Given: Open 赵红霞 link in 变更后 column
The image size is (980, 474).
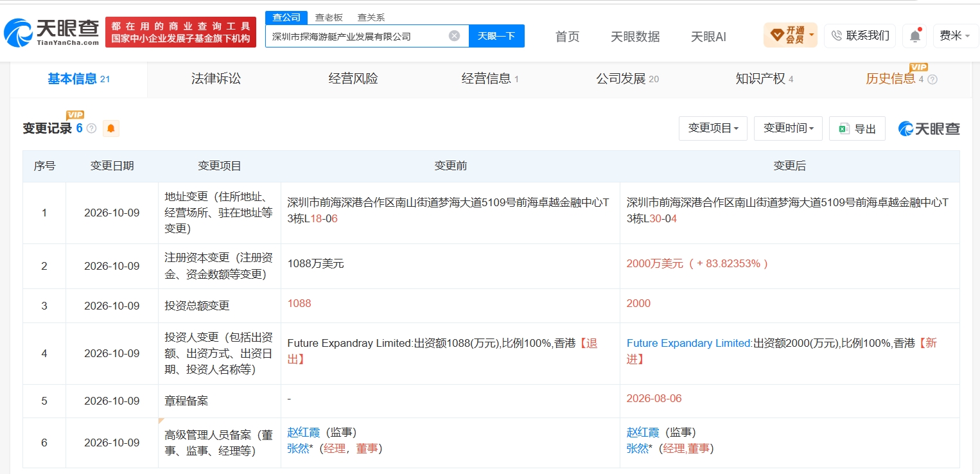Looking at the screenshot, I should tap(643, 432).
